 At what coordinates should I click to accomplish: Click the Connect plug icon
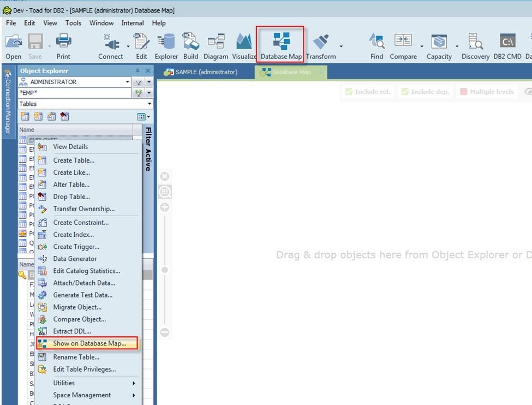pyautogui.click(x=111, y=41)
